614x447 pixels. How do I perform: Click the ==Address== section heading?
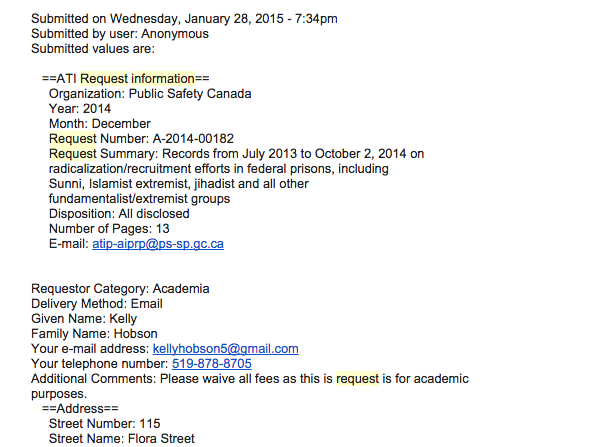tap(79, 408)
